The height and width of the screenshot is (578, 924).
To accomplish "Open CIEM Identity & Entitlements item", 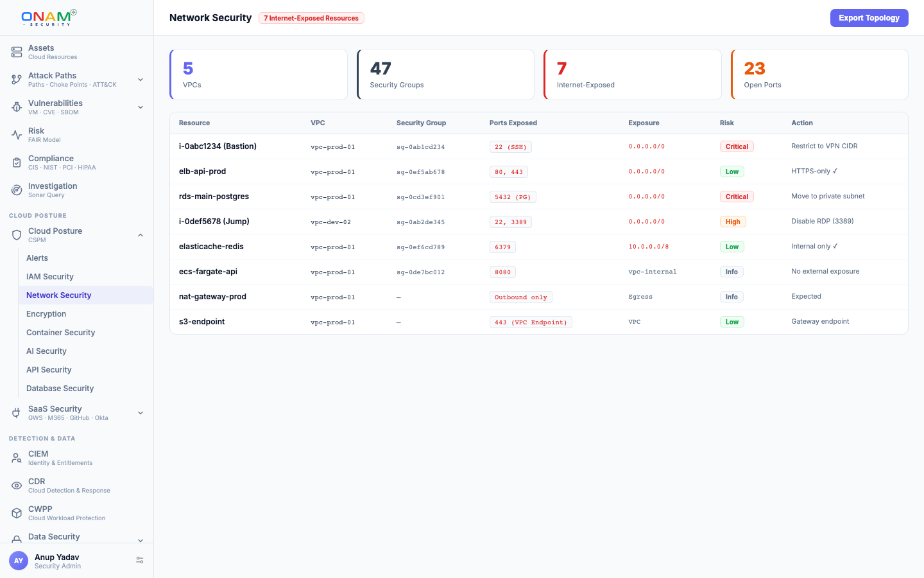I will [x=77, y=458].
